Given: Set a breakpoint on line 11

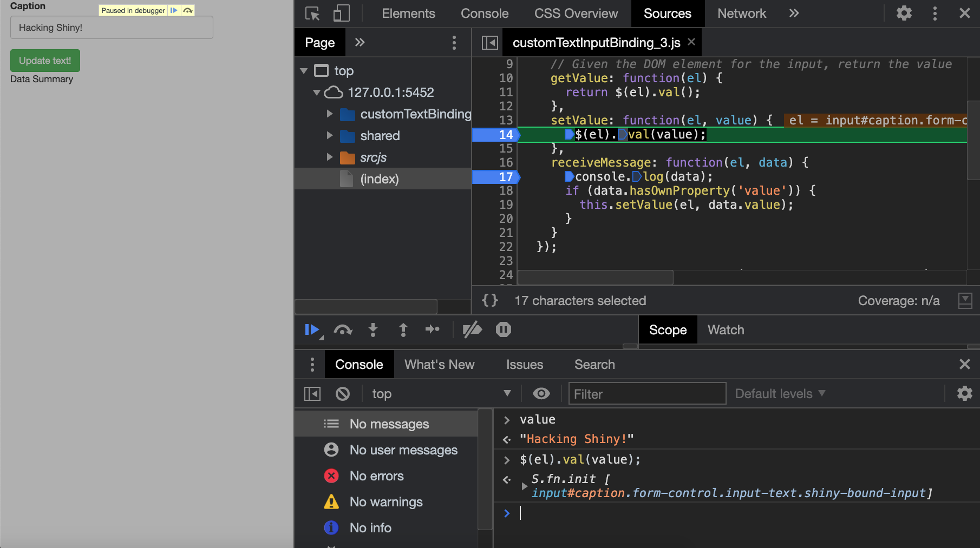Looking at the screenshot, I should pos(506,93).
